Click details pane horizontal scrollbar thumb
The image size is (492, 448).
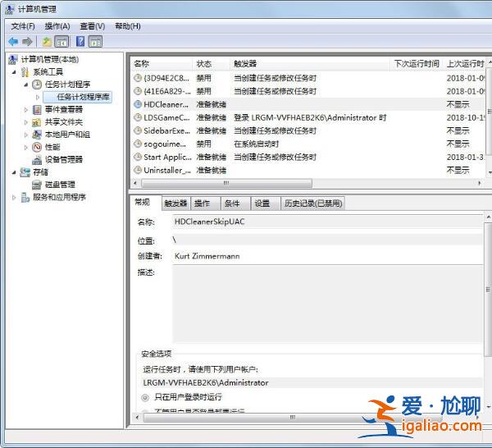(x=293, y=418)
